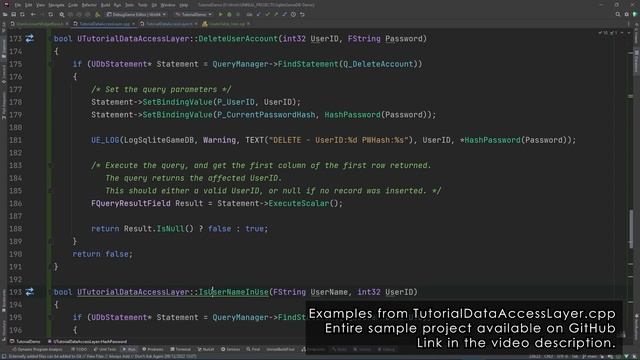
Task: Open the Terminal tool window
Action: [180, 349]
